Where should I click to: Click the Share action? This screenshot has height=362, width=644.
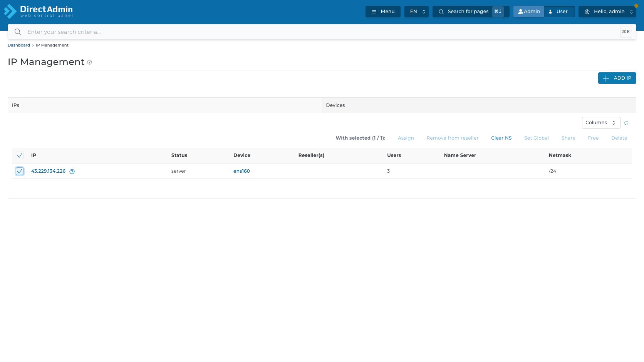(x=568, y=138)
